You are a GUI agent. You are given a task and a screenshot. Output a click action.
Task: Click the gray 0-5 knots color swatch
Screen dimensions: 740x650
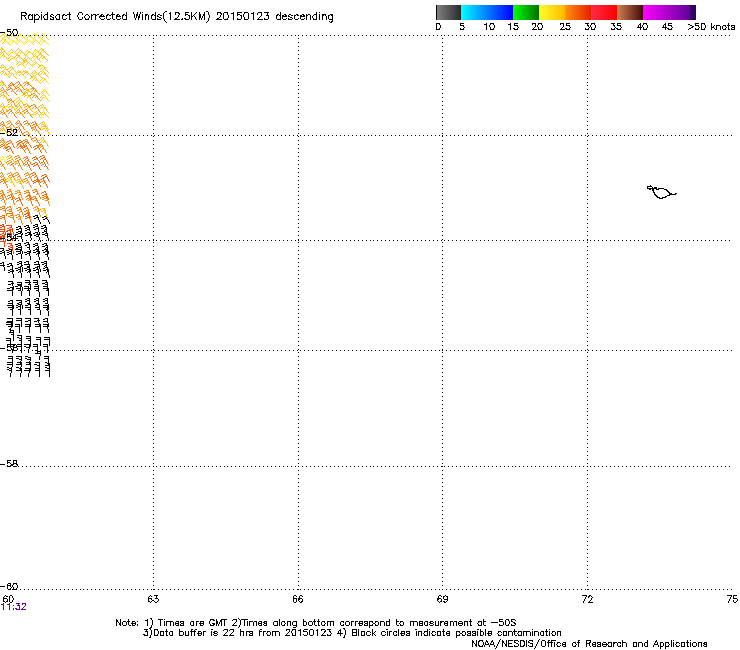pyautogui.click(x=448, y=12)
